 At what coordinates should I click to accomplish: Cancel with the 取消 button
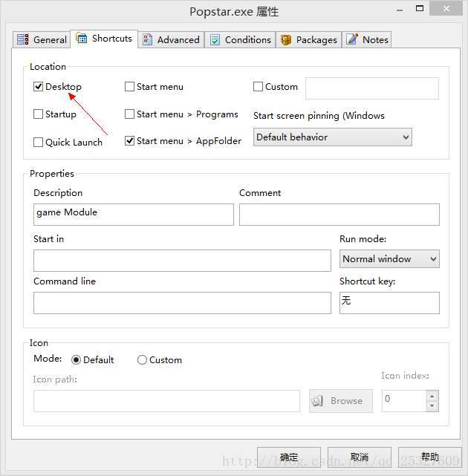(x=360, y=457)
